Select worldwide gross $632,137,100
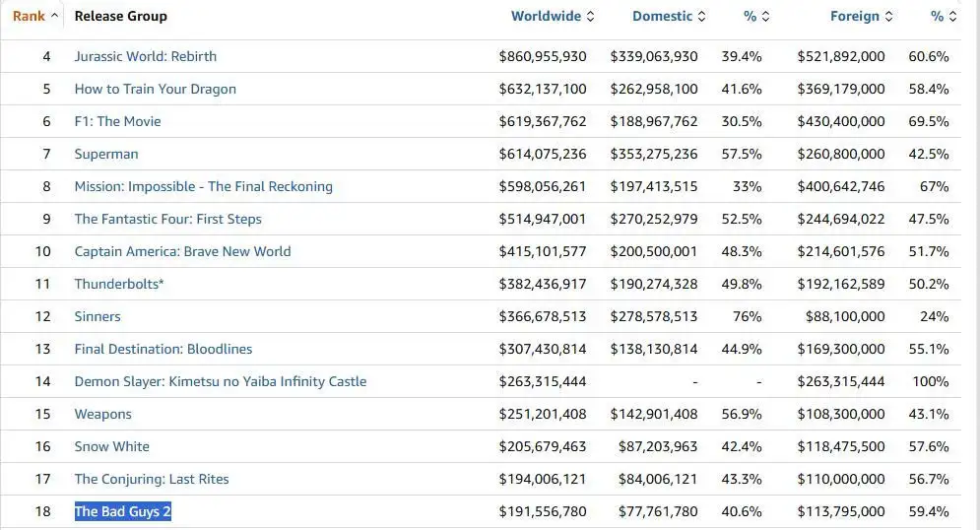This screenshot has height=530, width=980. tap(543, 89)
